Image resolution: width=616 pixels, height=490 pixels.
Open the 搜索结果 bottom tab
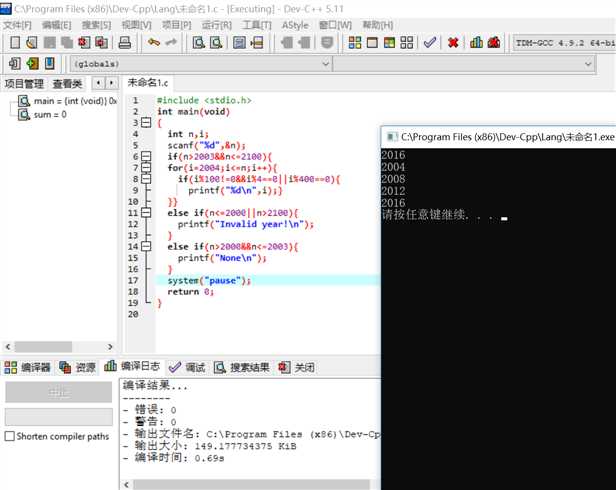(242, 367)
